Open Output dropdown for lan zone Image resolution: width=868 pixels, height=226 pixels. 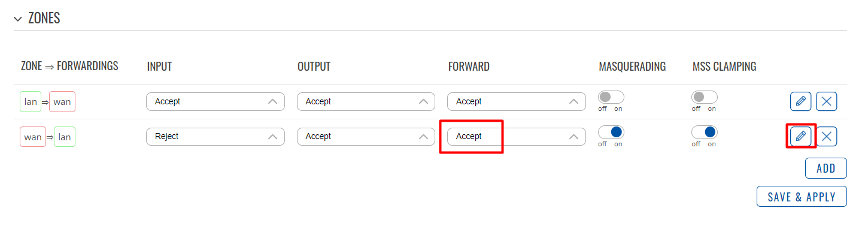(x=366, y=101)
